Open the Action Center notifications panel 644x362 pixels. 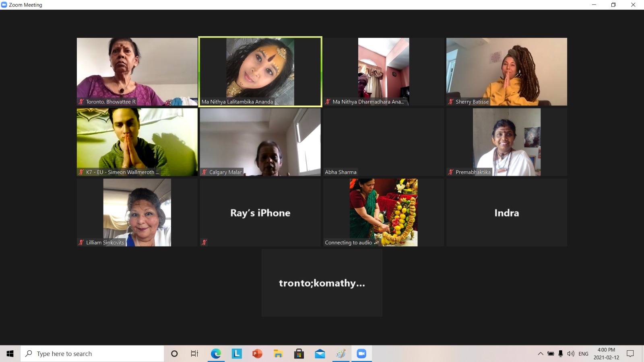coord(630,354)
